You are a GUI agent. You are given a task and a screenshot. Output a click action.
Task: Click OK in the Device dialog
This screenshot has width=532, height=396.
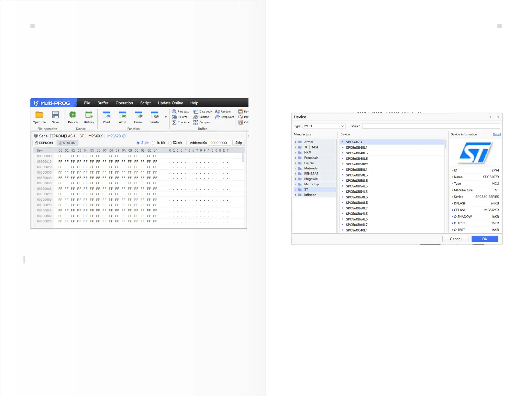485,239
